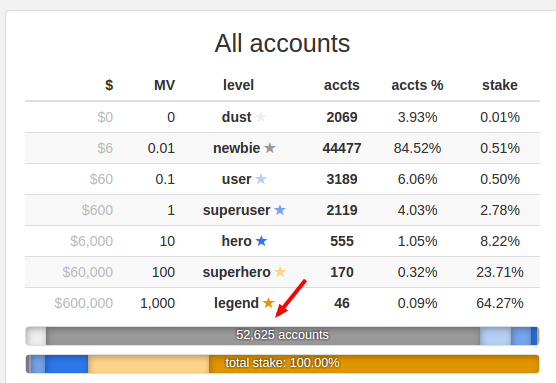Click the total stake 100.00% bar

(282, 364)
